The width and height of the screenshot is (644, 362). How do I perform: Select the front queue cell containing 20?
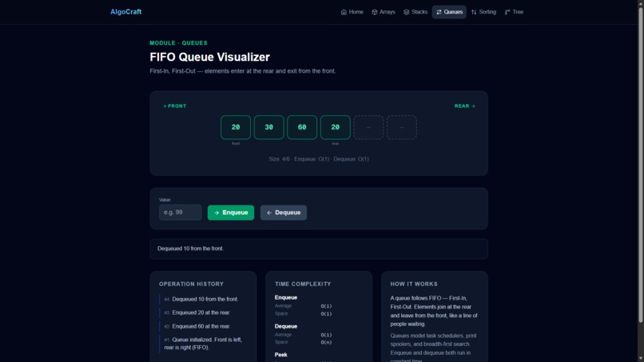[x=236, y=127]
